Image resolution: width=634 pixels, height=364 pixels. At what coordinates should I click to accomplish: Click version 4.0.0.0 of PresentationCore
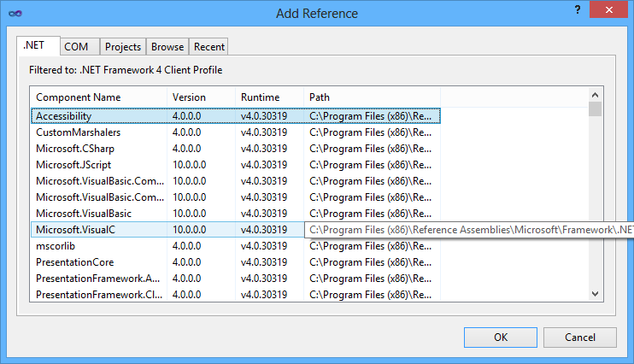(x=186, y=262)
